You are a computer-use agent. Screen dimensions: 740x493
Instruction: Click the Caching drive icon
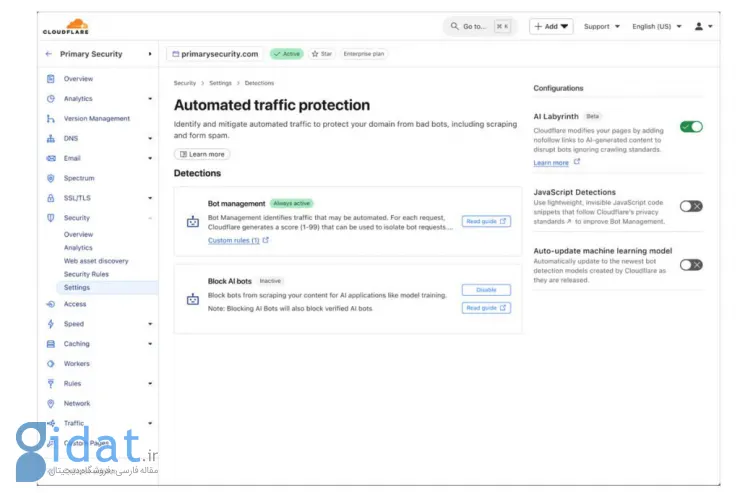(x=50, y=343)
